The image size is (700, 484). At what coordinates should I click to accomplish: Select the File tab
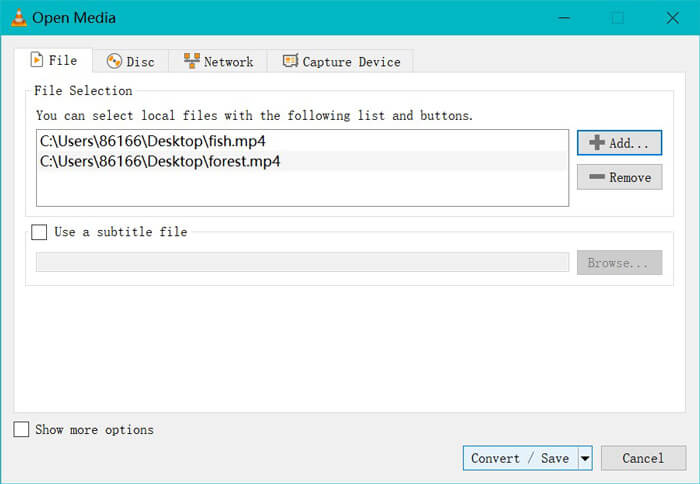coord(54,60)
